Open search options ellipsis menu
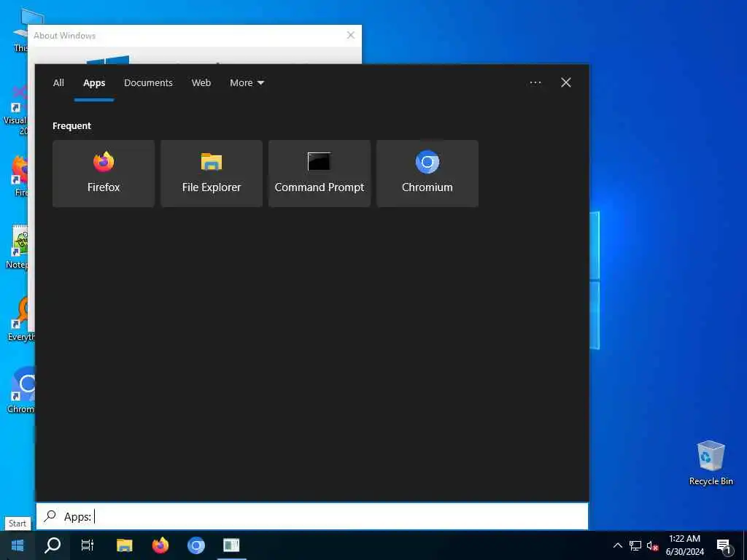The width and height of the screenshot is (747, 560). [535, 83]
